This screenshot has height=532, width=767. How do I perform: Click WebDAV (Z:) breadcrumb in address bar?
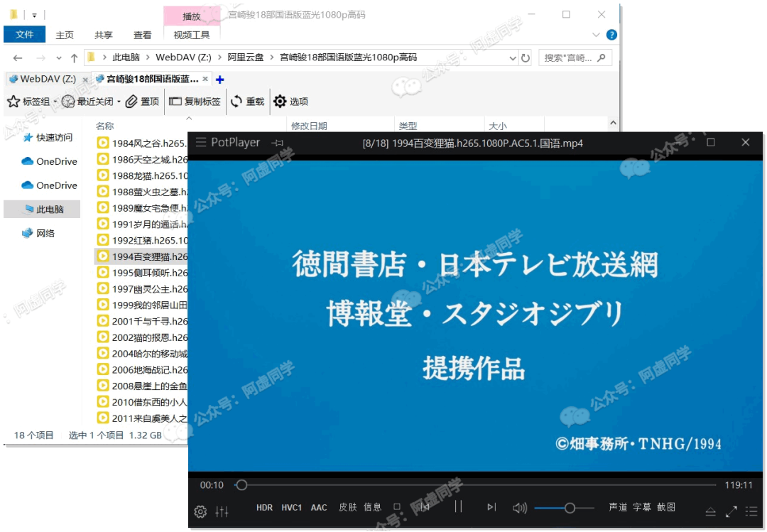[x=183, y=58]
